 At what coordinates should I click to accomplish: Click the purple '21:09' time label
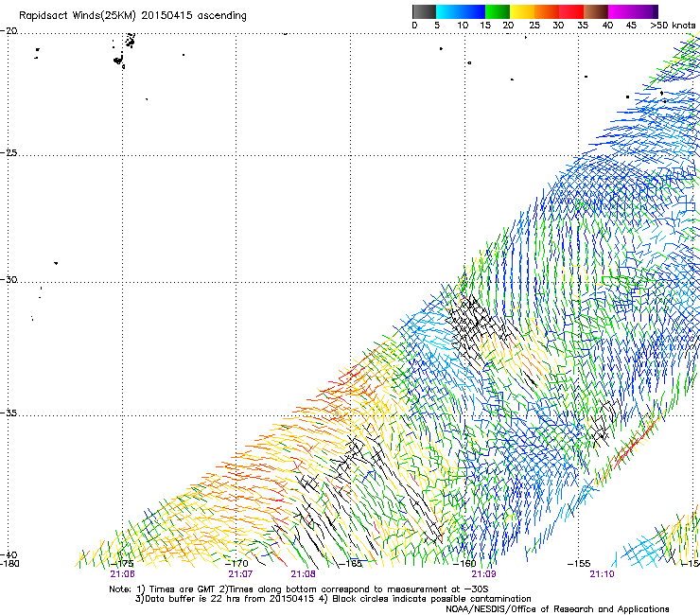(x=483, y=574)
